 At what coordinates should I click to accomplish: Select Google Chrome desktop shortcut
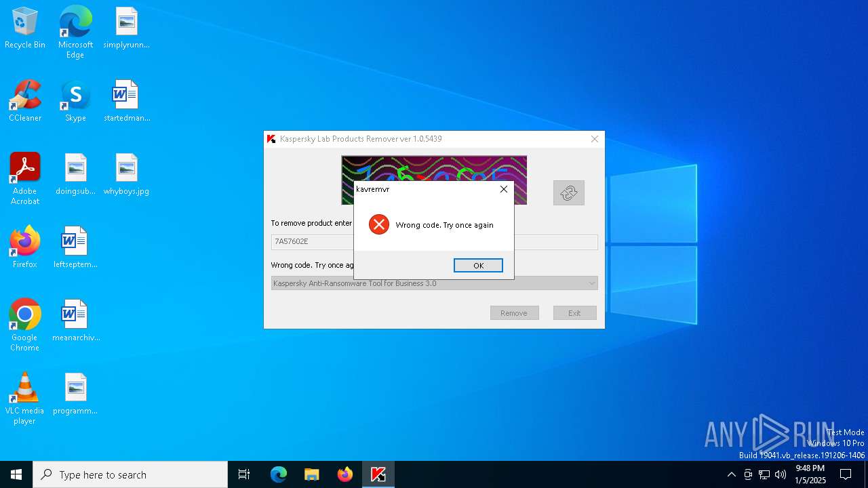25,325
